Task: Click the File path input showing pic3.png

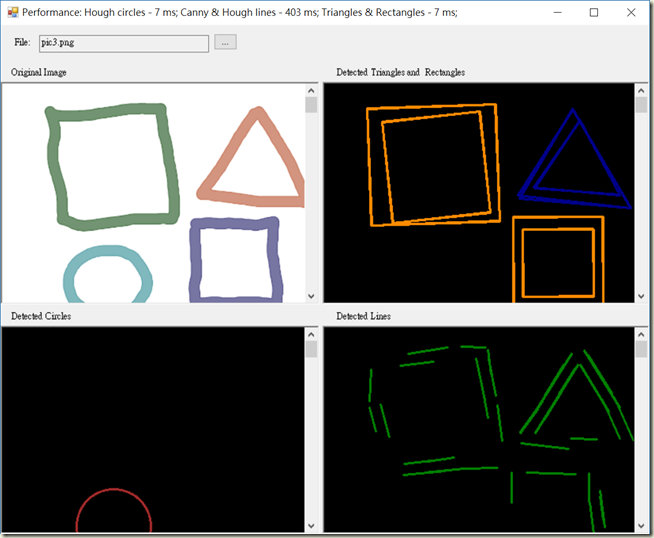Action: [x=124, y=43]
